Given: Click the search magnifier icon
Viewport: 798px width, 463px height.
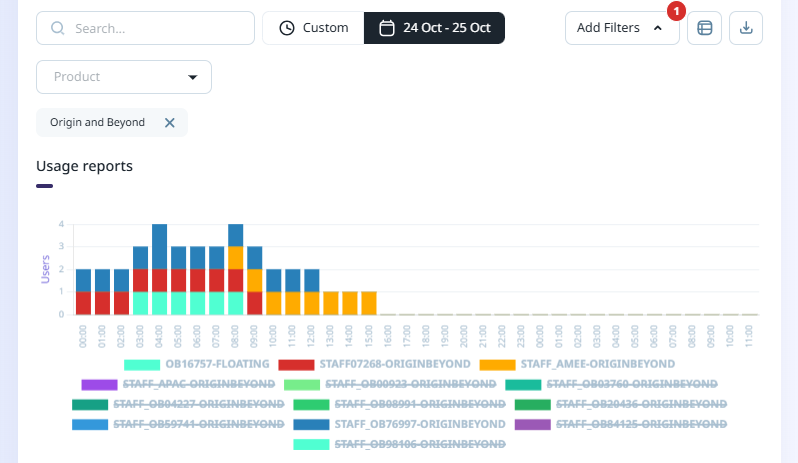Looking at the screenshot, I should 57,28.
